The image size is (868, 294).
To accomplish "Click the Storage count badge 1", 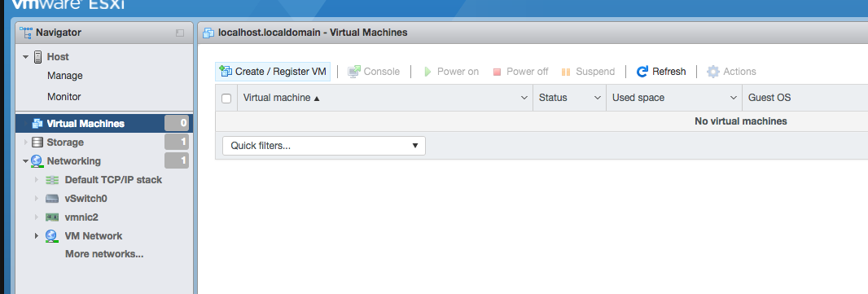I will click(177, 143).
